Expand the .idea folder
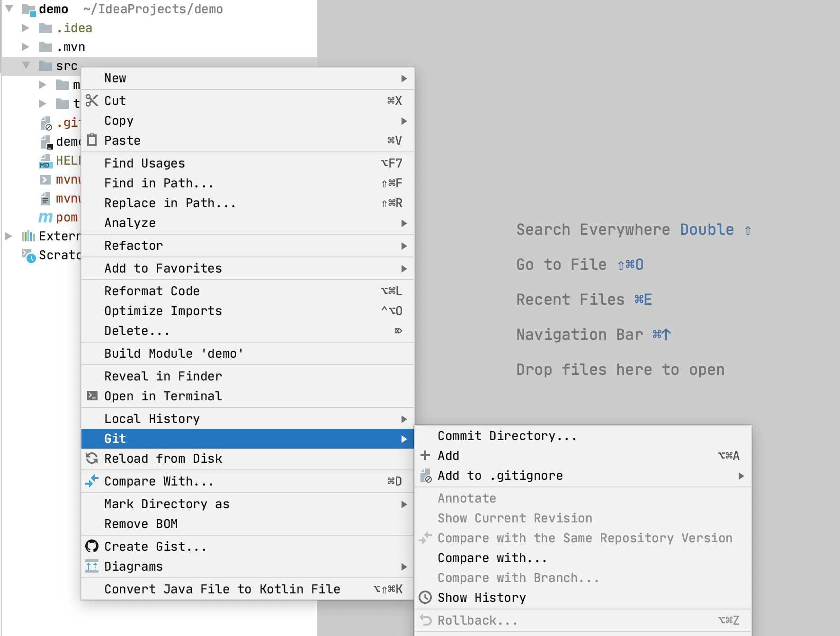 point(26,28)
